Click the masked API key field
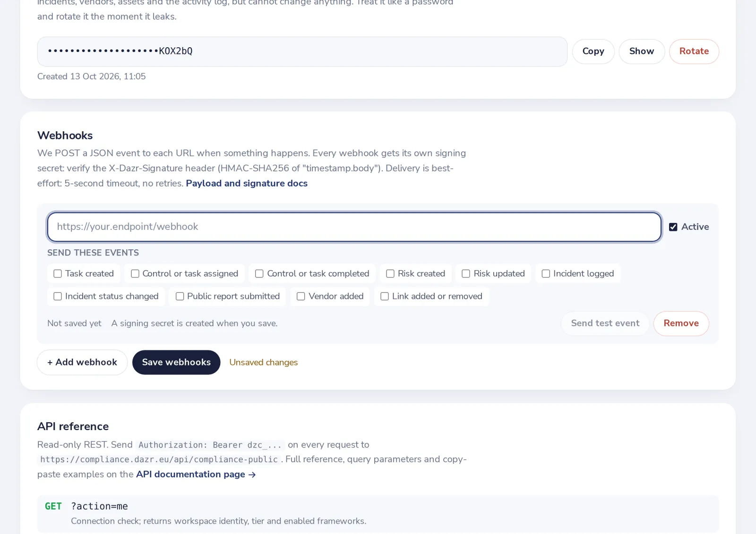The width and height of the screenshot is (756, 534). click(x=302, y=51)
